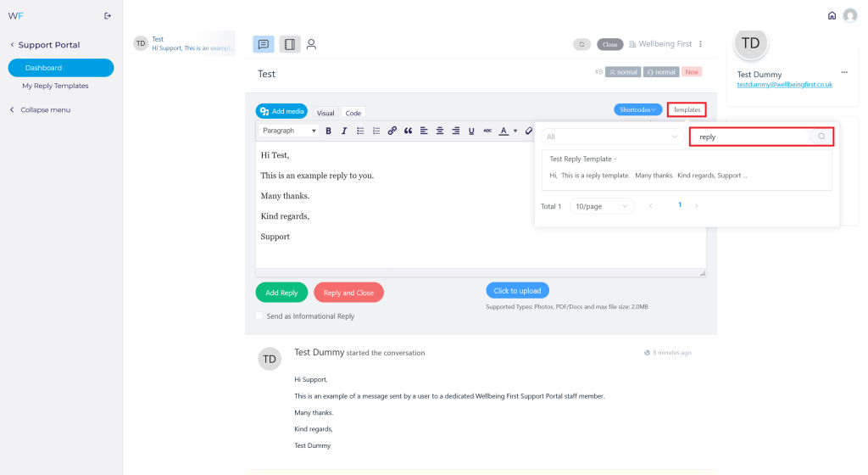Insert a bulleted list

[x=360, y=131]
